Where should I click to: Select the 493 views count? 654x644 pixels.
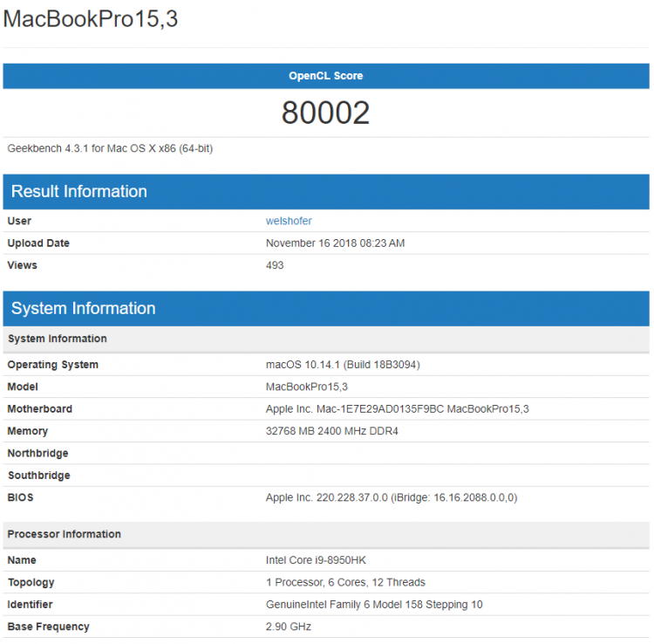tap(275, 265)
